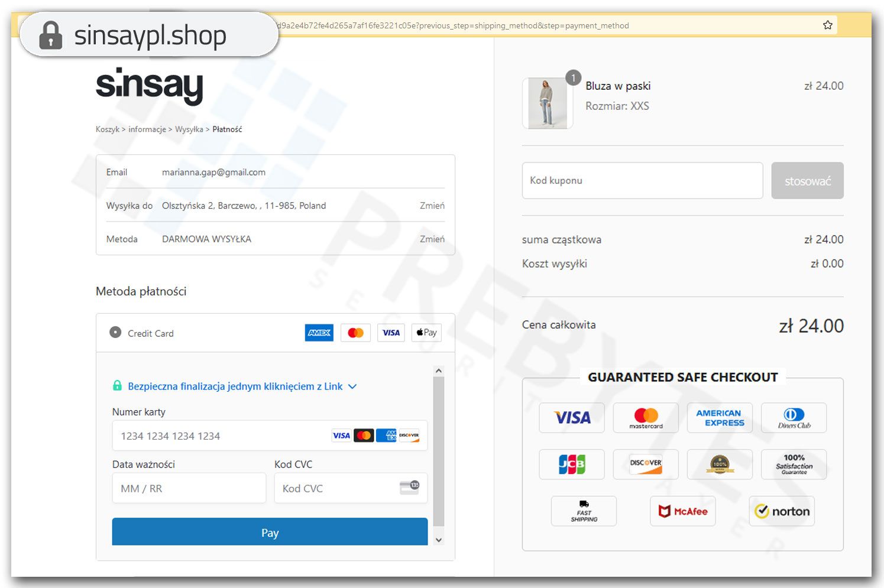
Task: Click the suma cząstkowa label
Action: (562, 240)
